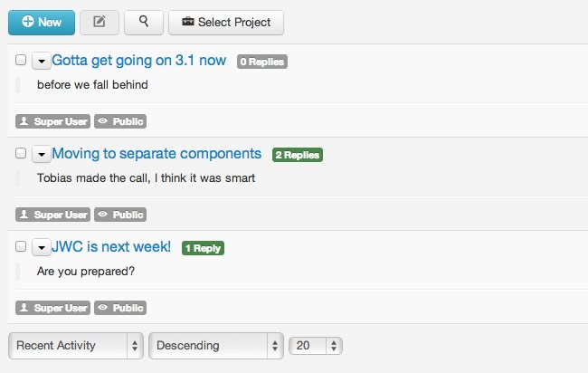588x373 pixels.
Task: Open the JWC is next week! topic
Action: (111, 247)
